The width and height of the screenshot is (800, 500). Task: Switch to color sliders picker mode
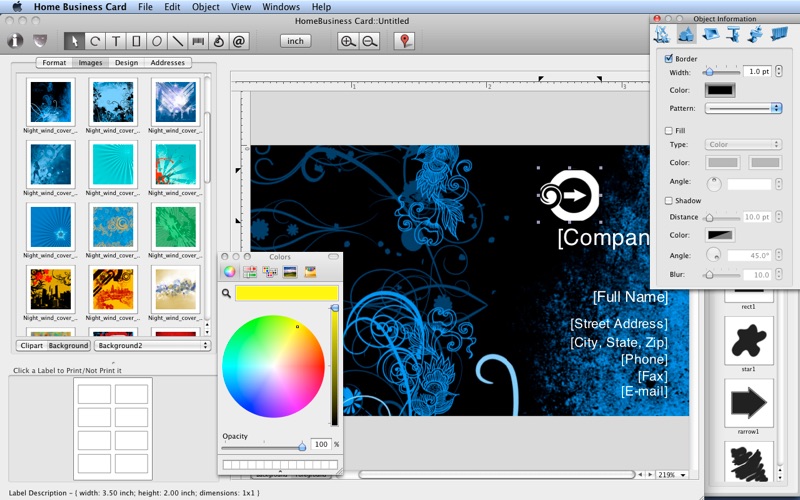tap(250, 271)
